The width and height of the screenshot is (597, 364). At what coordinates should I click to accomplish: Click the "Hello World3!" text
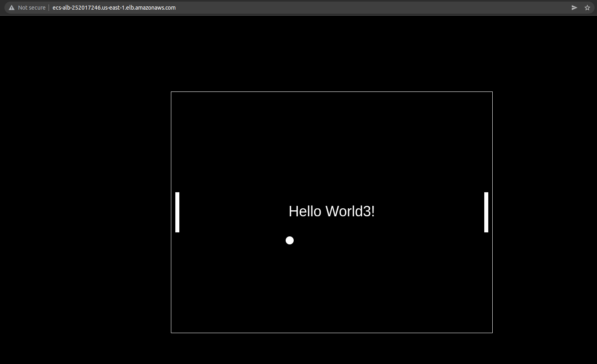332,211
